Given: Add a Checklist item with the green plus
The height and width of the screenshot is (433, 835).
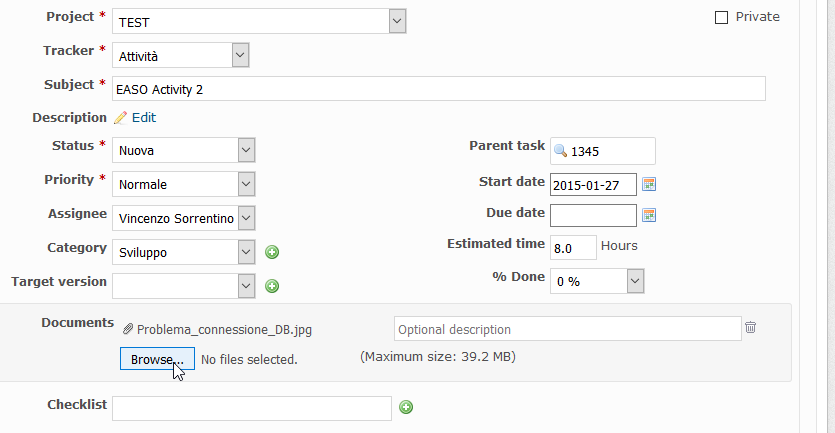Looking at the screenshot, I should (x=406, y=407).
